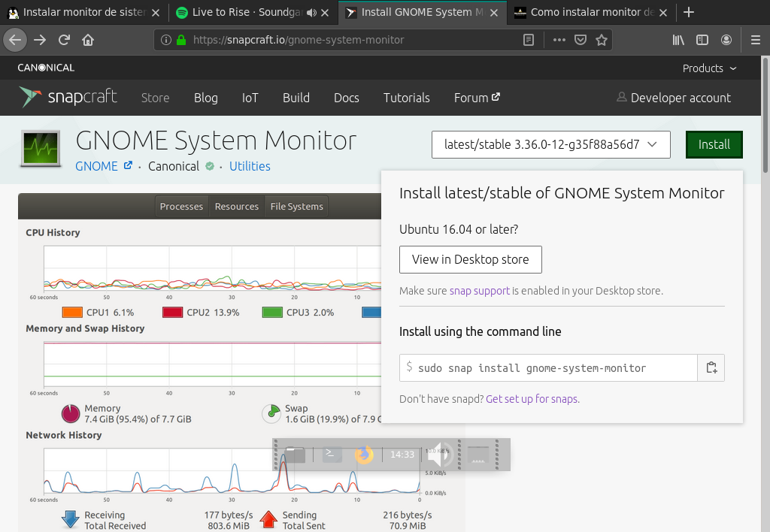
Task: Open the Tutorials navigation link
Action: (x=407, y=98)
